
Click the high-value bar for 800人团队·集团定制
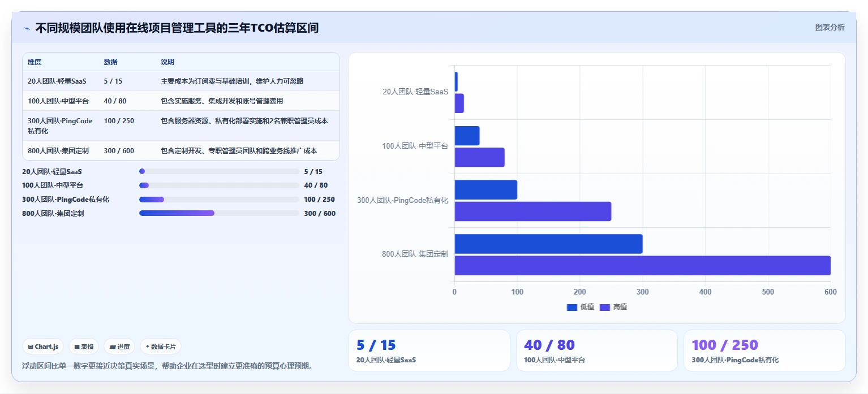tap(643, 266)
